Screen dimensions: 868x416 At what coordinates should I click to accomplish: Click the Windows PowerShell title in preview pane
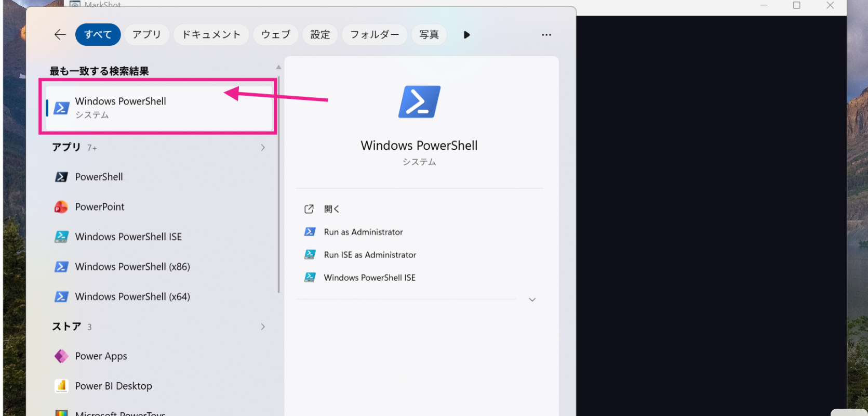pos(419,146)
